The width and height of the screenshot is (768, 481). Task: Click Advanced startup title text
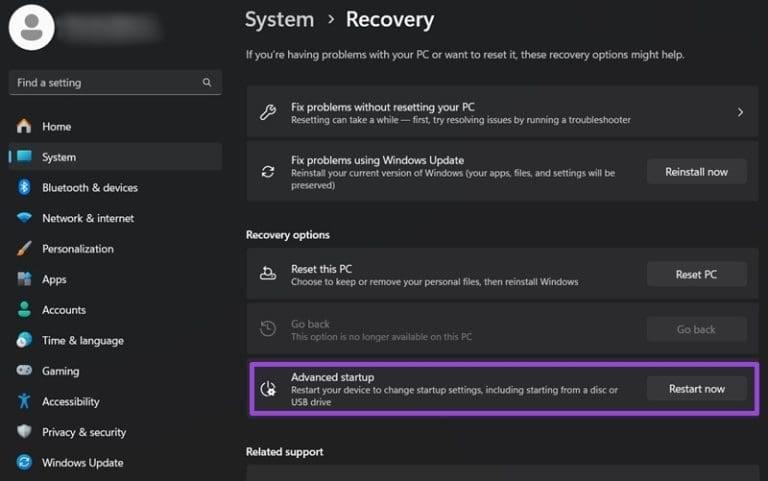333,377
